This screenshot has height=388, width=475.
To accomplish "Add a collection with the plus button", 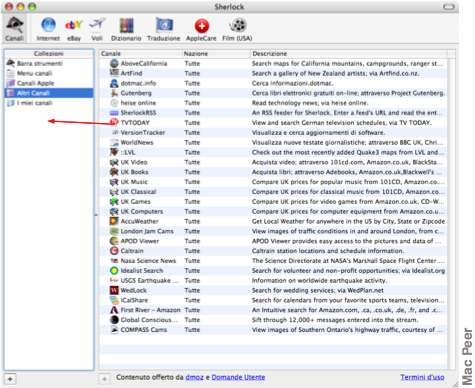I will (10, 379).
